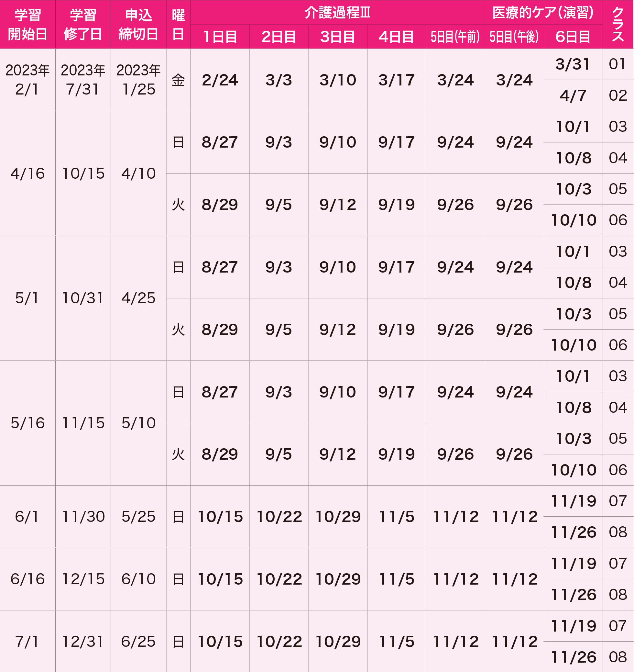The image size is (634, 672).
Task: Click the 4/7 sixth-day cell
Action: [573, 95]
